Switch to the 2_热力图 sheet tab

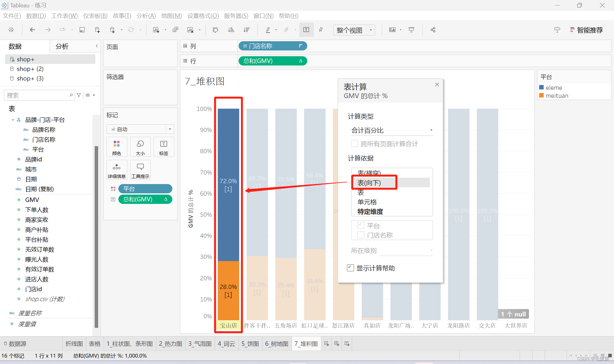click(x=170, y=344)
